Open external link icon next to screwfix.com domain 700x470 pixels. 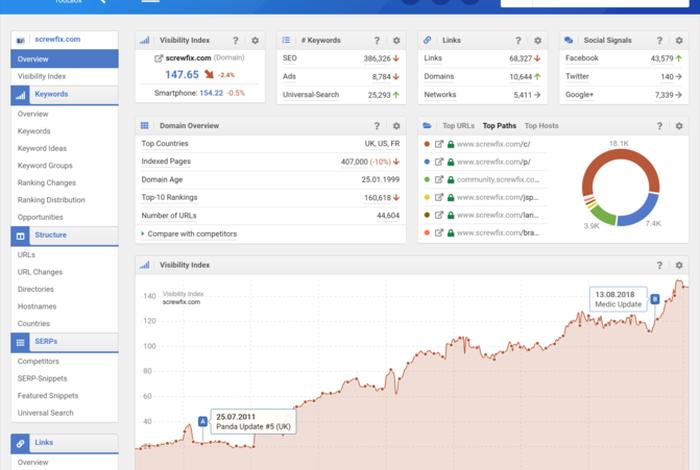tap(158, 58)
